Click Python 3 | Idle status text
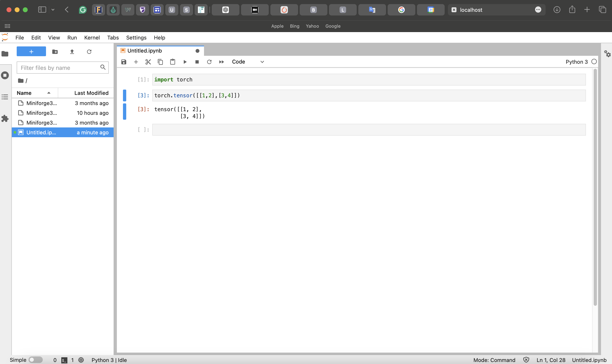The height and width of the screenshot is (364, 612). (x=109, y=360)
